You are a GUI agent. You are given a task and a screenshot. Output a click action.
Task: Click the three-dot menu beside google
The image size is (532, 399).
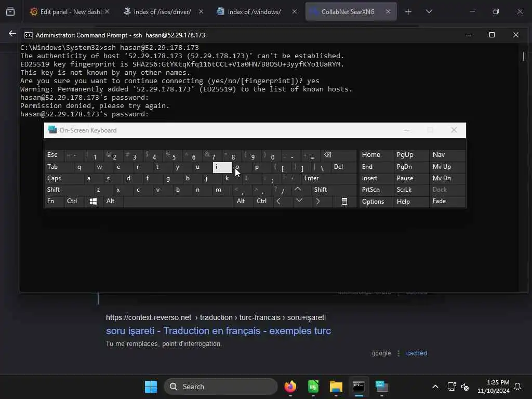(x=398, y=353)
